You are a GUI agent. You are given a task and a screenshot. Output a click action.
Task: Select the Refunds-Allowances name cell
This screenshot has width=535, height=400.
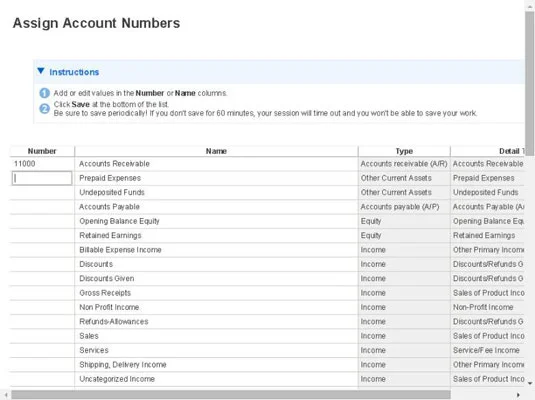pyautogui.click(x=216, y=322)
